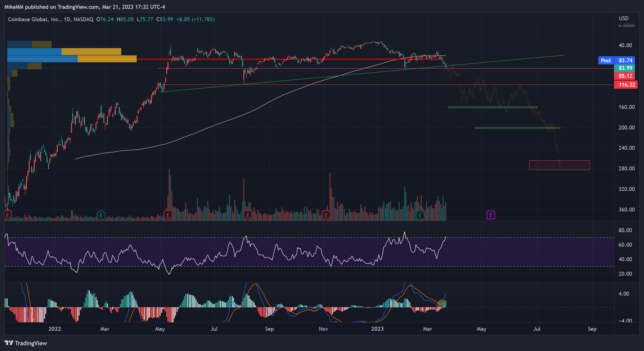This screenshot has width=644, height=351.
Task: Select the 83.74 post-market price label
Action: [625, 61]
